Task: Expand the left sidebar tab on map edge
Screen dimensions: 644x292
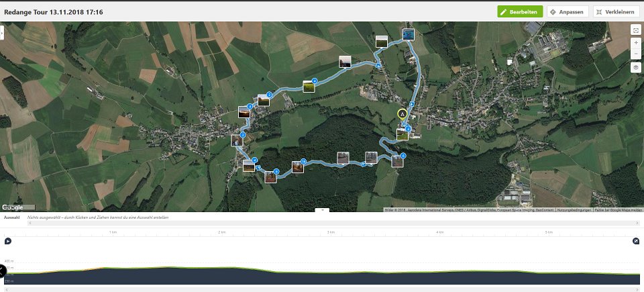Action: pyautogui.click(x=1, y=32)
